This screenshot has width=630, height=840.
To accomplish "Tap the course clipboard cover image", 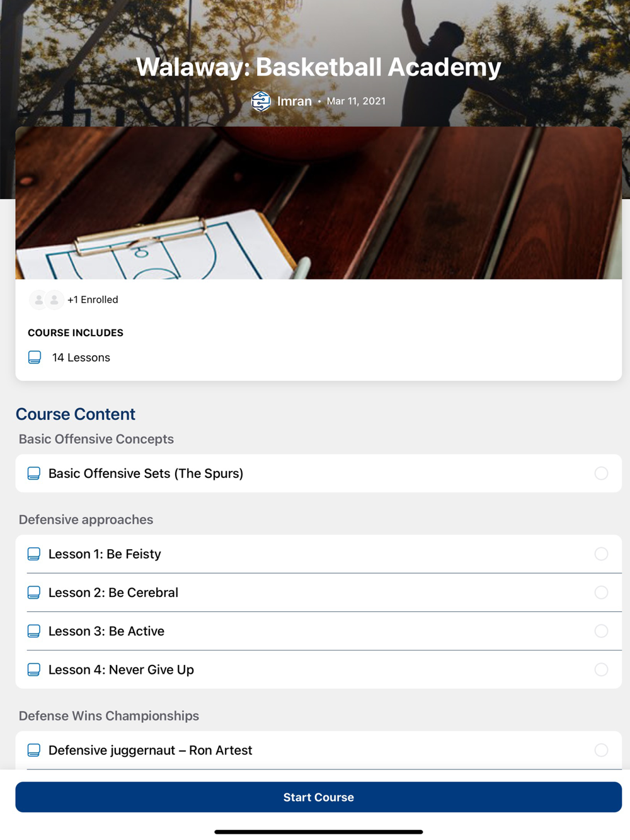I will 319,203.
